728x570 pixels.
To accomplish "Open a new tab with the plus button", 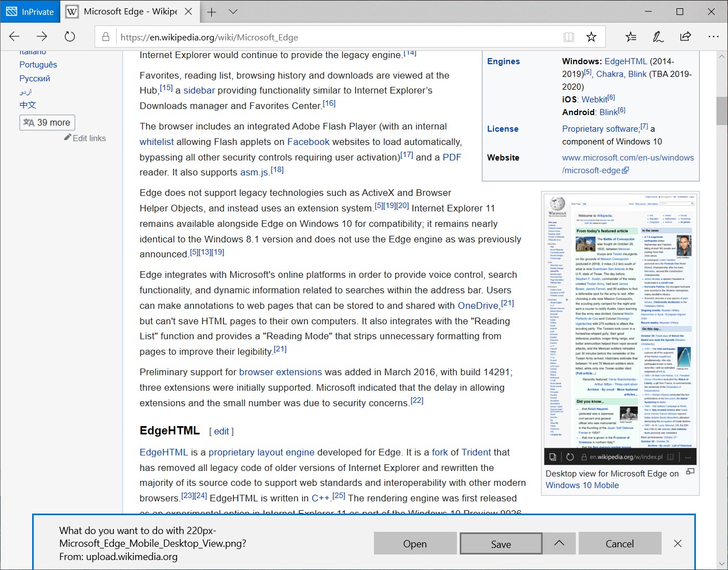I will coord(212,12).
